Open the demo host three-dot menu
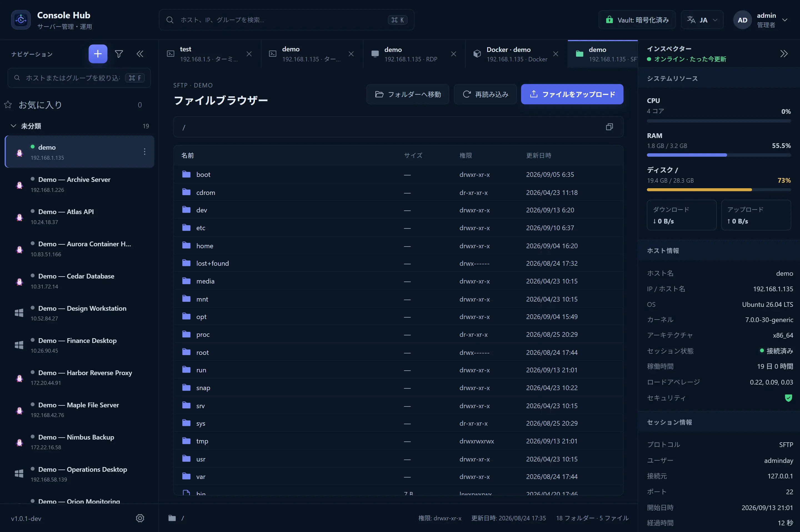The width and height of the screenshot is (800, 532). (145, 152)
